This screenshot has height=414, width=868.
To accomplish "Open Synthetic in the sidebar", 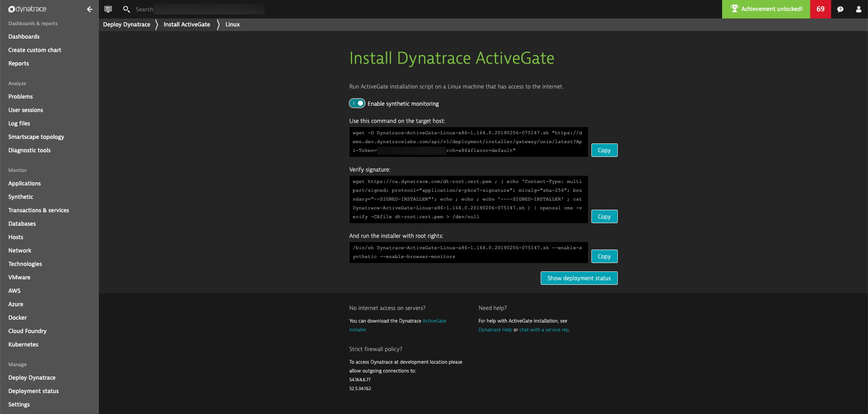I will coord(21,197).
